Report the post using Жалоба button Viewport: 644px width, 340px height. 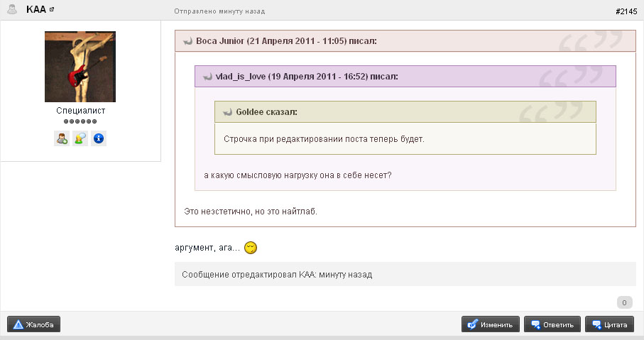33,324
